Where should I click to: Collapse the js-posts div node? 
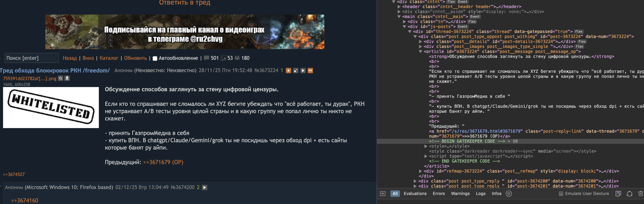[404, 27]
